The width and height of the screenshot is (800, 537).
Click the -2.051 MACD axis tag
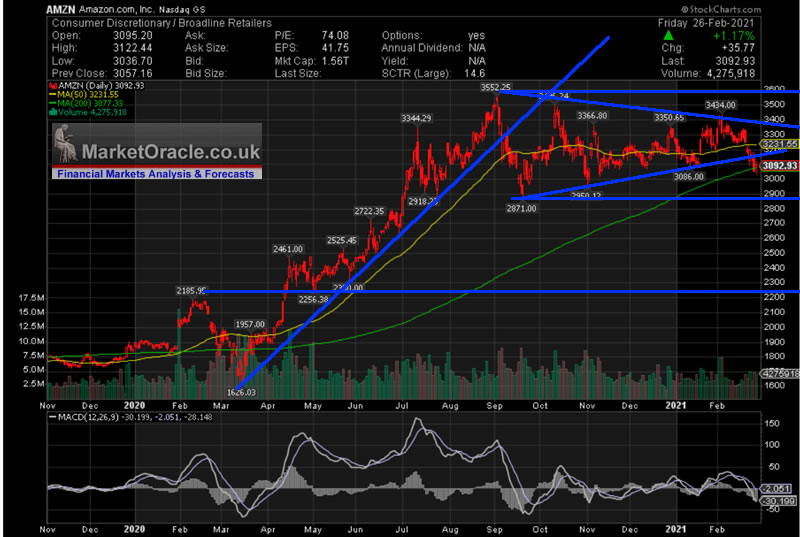click(774, 488)
